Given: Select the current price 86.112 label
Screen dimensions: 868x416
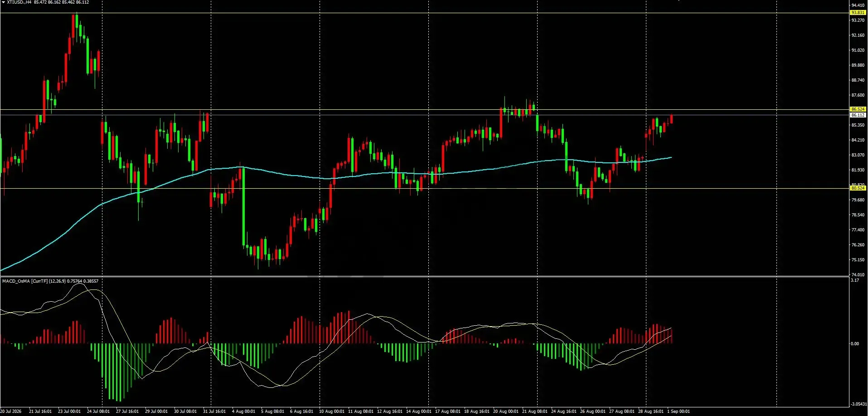Looking at the screenshot, I should click(858, 115).
